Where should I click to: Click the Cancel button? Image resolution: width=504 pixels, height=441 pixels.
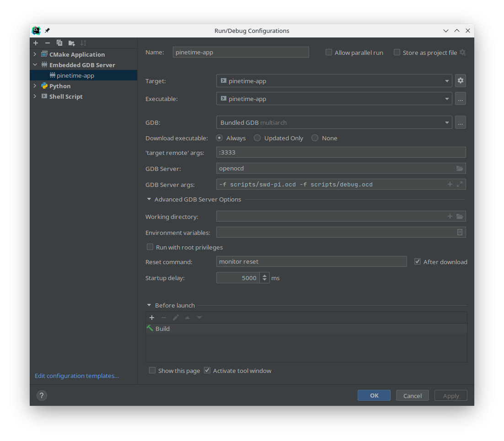click(412, 396)
